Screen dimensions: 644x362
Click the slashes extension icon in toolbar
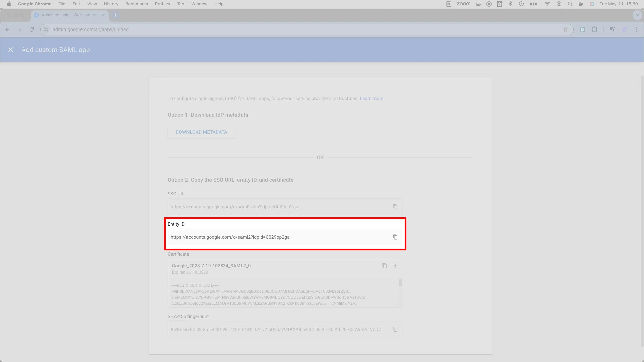tap(625, 29)
